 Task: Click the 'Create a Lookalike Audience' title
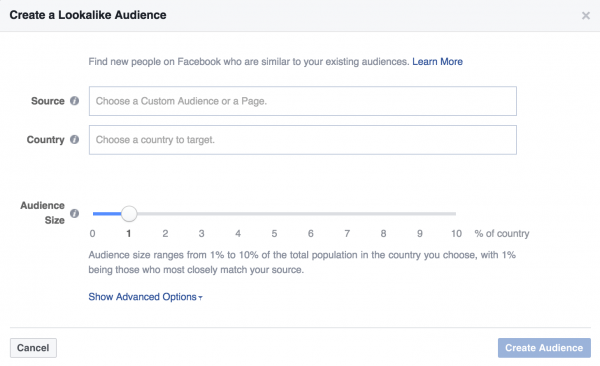(88, 15)
